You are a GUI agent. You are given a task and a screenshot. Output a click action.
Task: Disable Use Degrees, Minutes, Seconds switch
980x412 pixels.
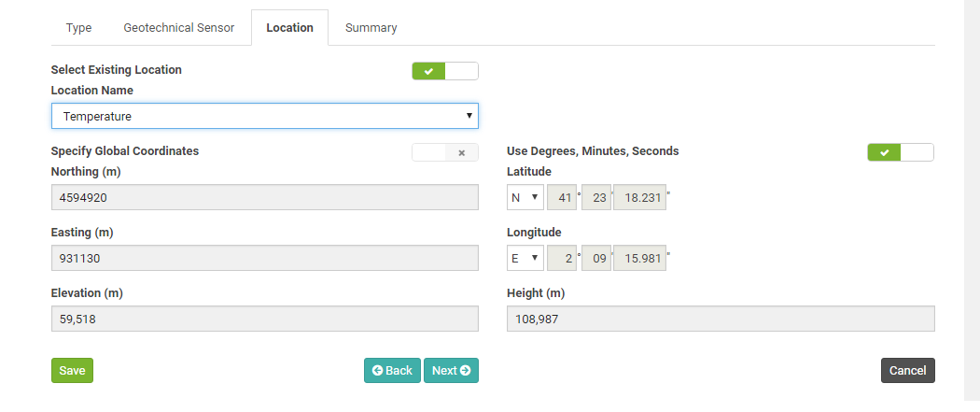coord(901,152)
